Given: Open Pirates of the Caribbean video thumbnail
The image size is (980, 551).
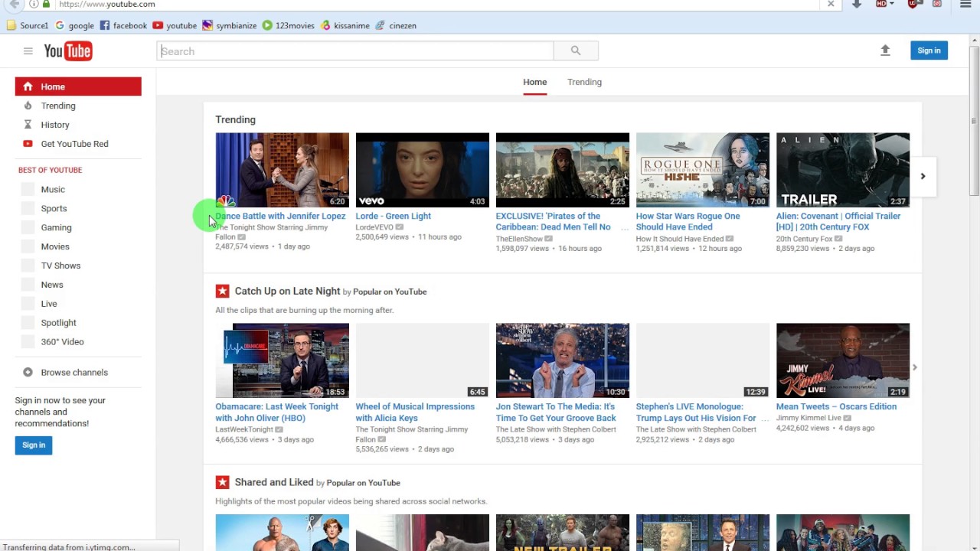Looking at the screenshot, I should pyautogui.click(x=562, y=170).
